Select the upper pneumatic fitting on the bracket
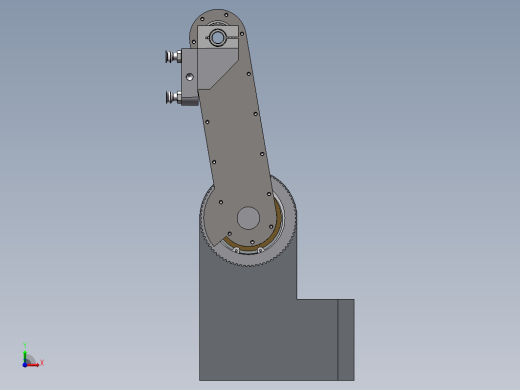Image resolution: width=520 pixels, height=390 pixels. pos(173,56)
